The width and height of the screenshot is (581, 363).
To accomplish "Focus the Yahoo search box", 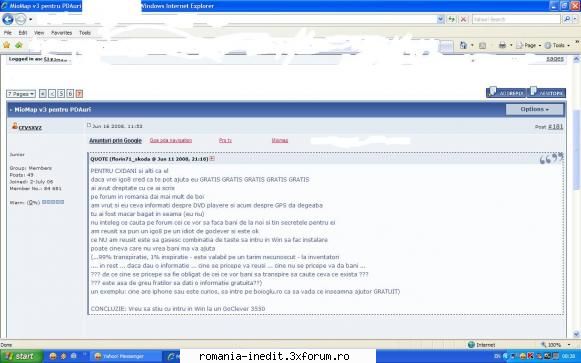I will click(x=516, y=19).
